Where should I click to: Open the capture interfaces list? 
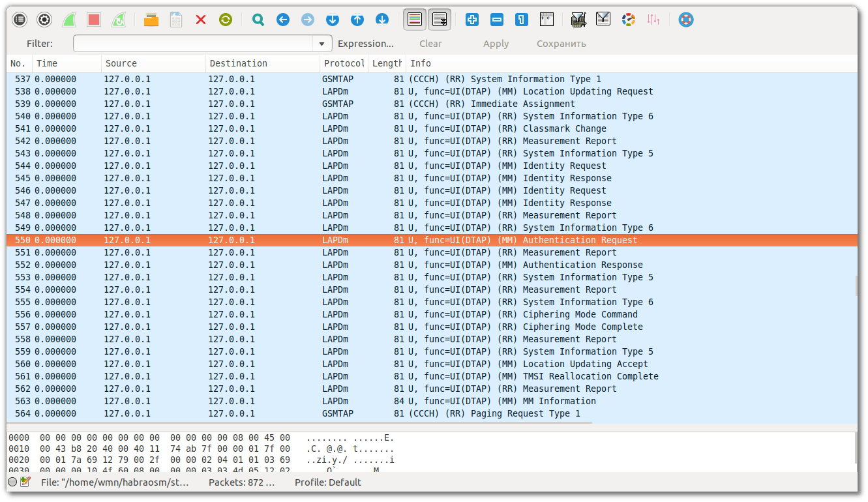click(x=20, y=20)
